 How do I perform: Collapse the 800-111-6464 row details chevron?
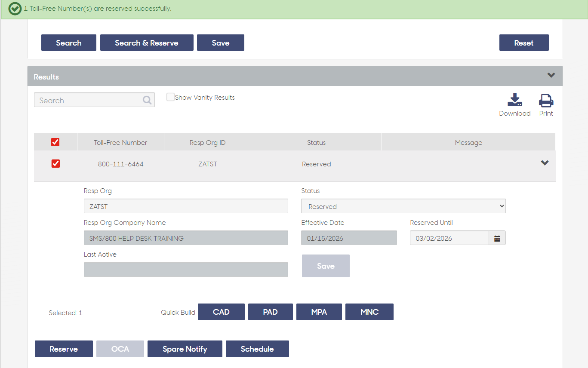(545, 163)
